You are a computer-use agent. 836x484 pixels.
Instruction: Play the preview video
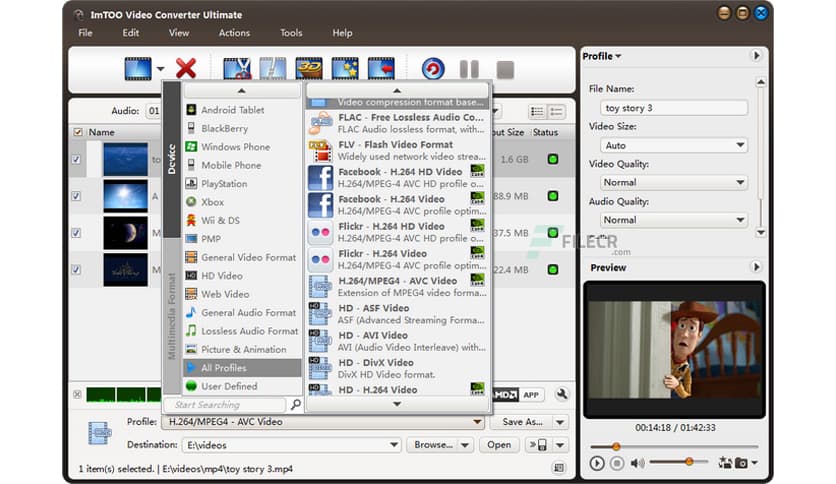point(597,463)
